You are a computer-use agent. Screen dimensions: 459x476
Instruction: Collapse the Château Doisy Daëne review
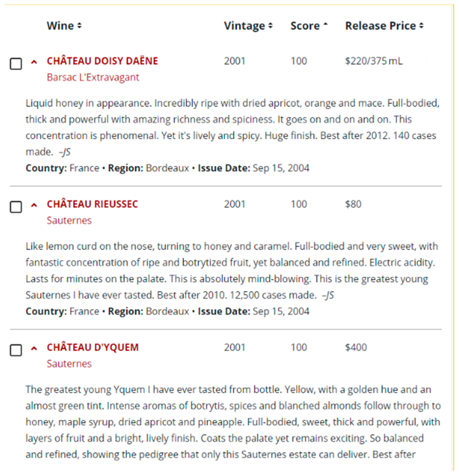34,62
